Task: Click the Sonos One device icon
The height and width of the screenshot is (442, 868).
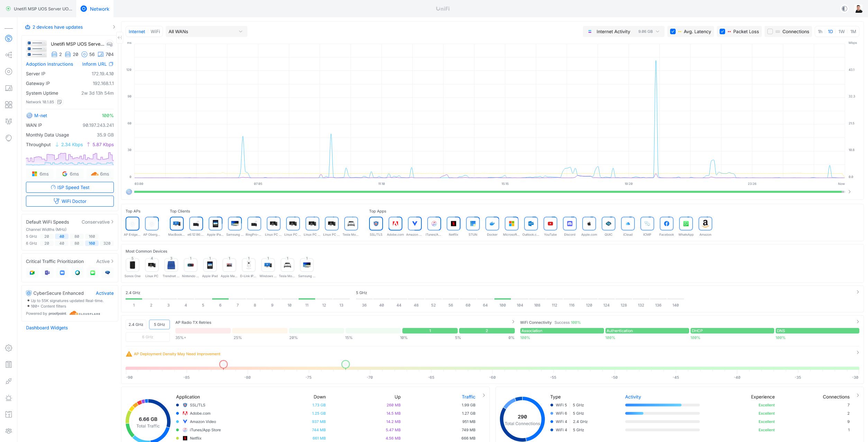Action: click(x=133, y=265)
